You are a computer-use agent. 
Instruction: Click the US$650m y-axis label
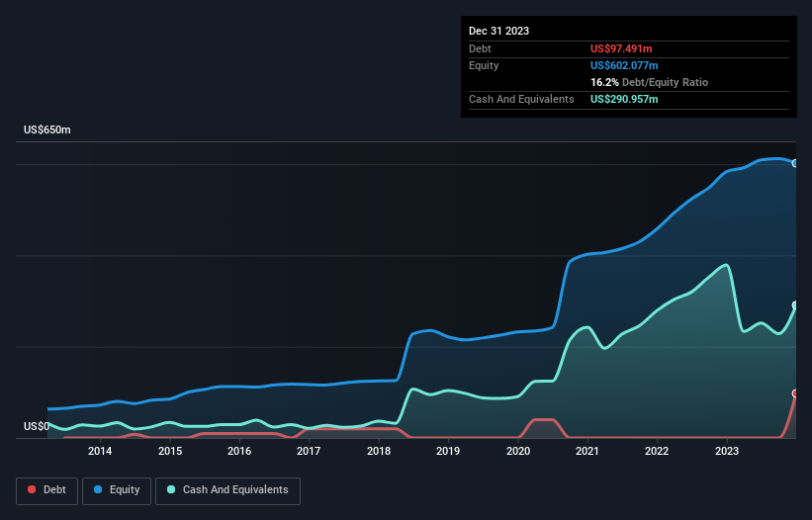47,130
